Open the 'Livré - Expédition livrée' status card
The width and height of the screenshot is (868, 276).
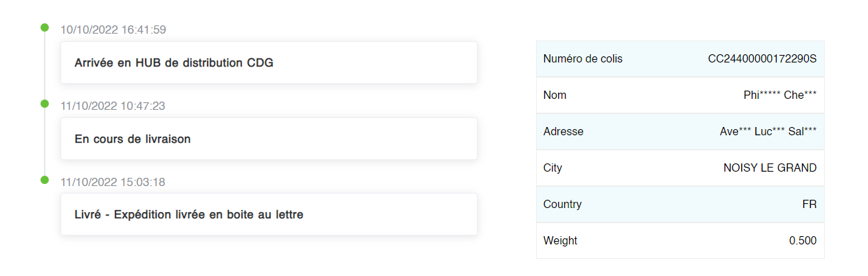[x=269, y=215]
